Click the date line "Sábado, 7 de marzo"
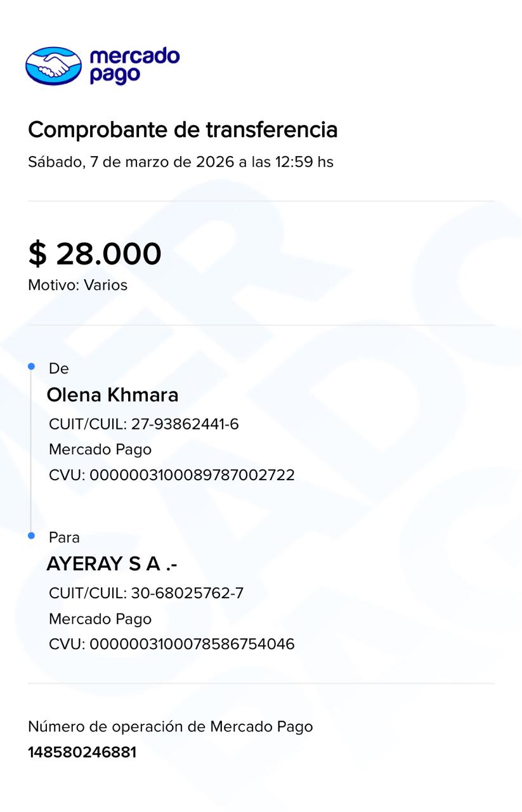522x812 pixels. [180, 162]
